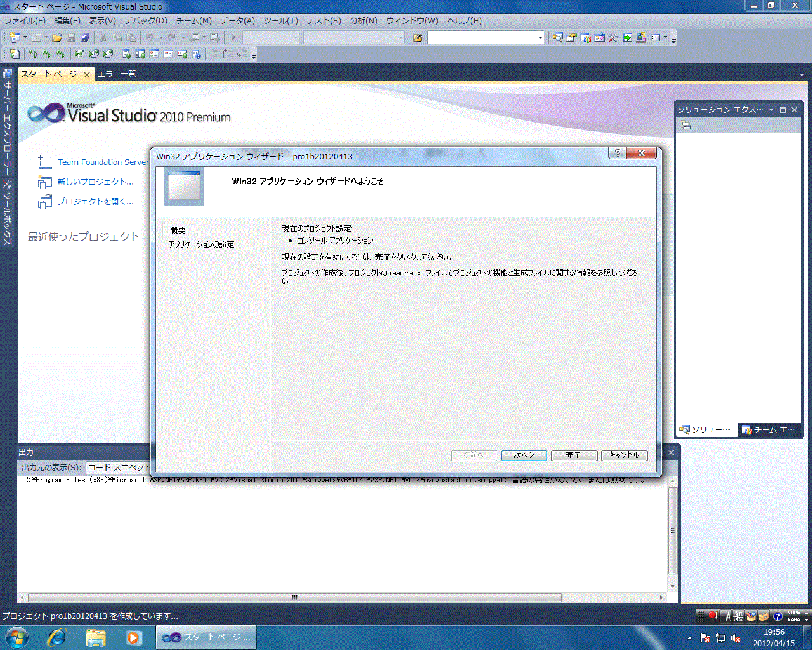Screen dimensions: 812x650
Task: Show hidden tray icons arrow
Action: click(690, 638)
